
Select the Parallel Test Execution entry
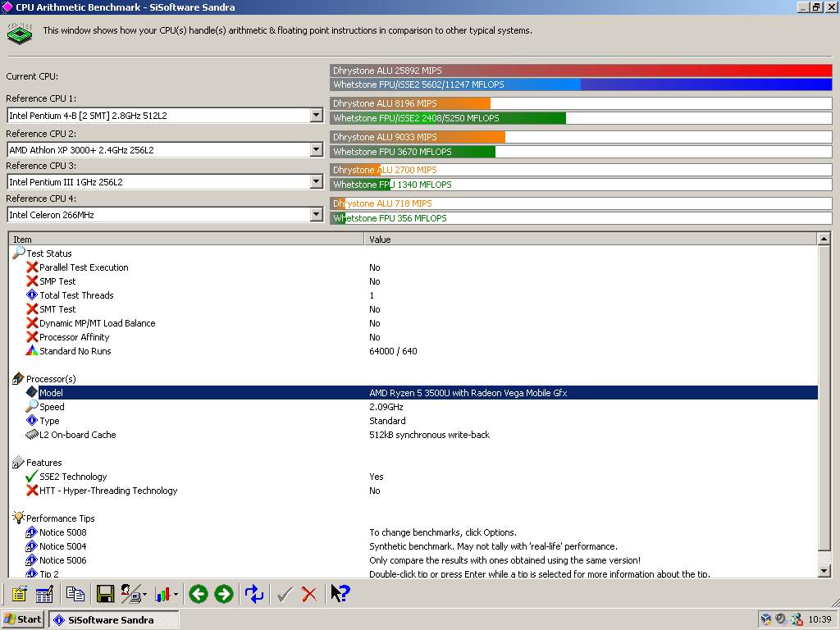pos(83,267)
